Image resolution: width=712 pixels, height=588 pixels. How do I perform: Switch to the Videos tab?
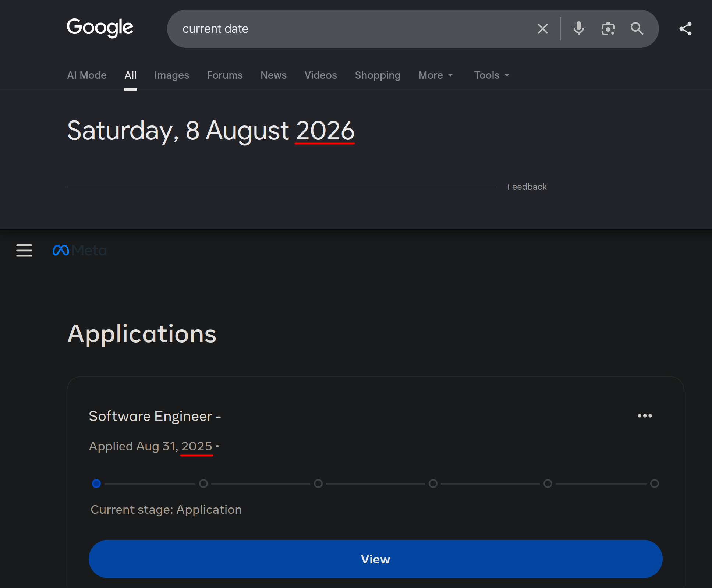pyautogui.click(x=321, y=75)
